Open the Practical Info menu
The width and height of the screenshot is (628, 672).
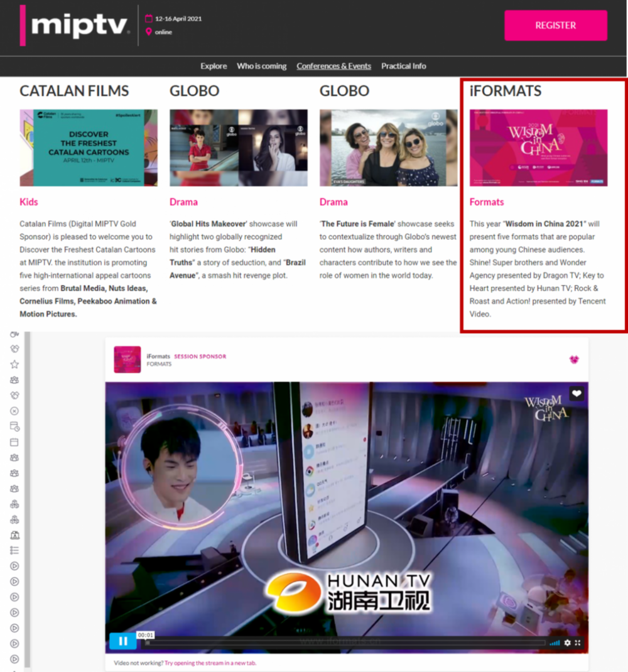tap(403, 66)
